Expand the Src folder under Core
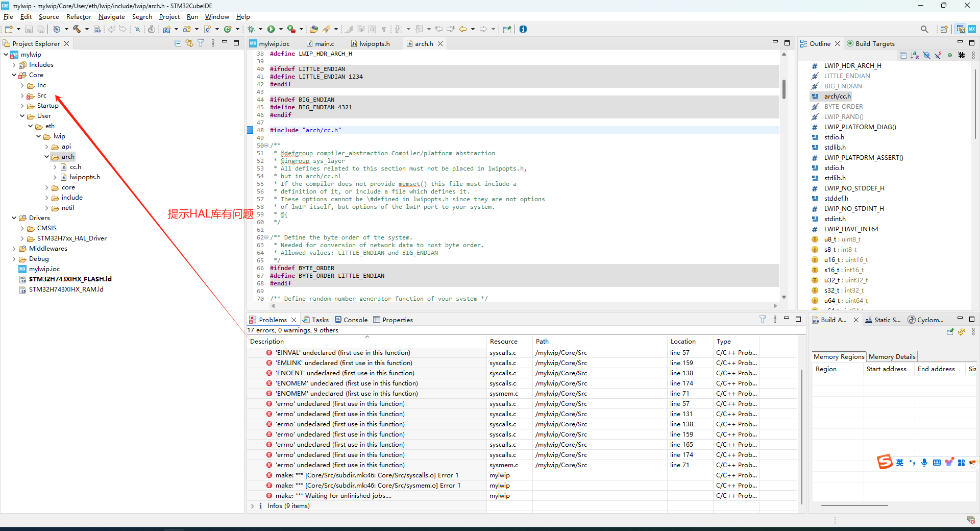Screen dimensions: 980x531 [x=22, y=95]
